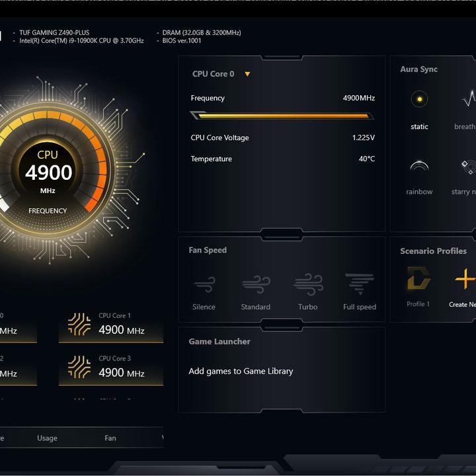Click the Scenario Profiles panel heading

[433, 251]
